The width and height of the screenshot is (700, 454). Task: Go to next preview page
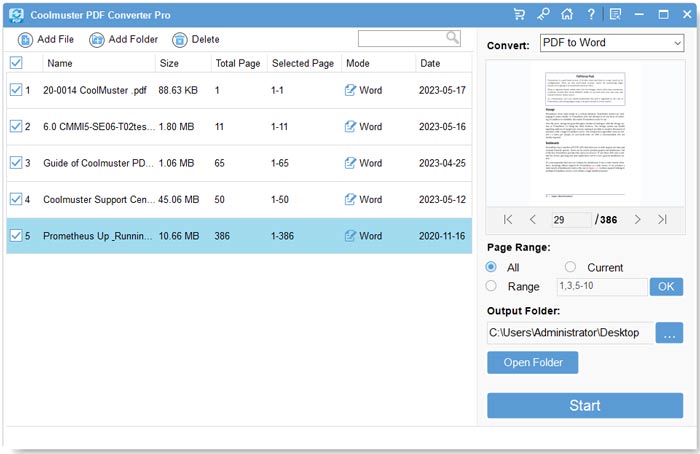(x=638, y=219)
